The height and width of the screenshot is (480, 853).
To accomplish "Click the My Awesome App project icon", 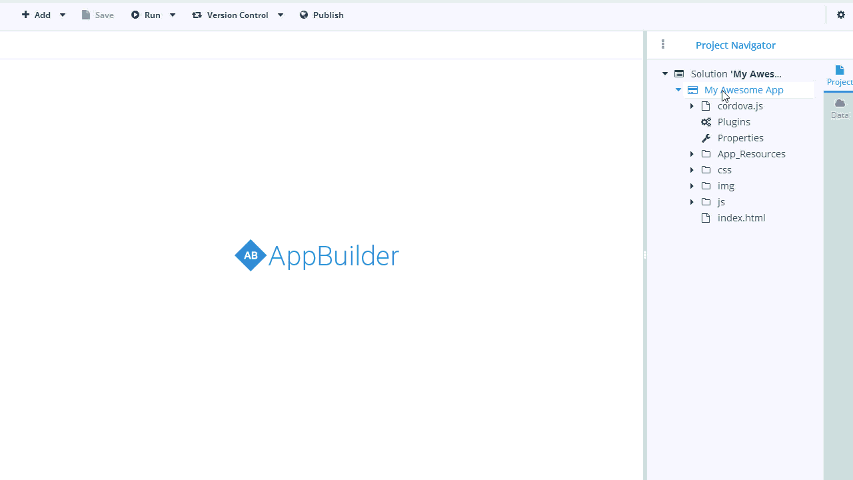I will point(693,90).
